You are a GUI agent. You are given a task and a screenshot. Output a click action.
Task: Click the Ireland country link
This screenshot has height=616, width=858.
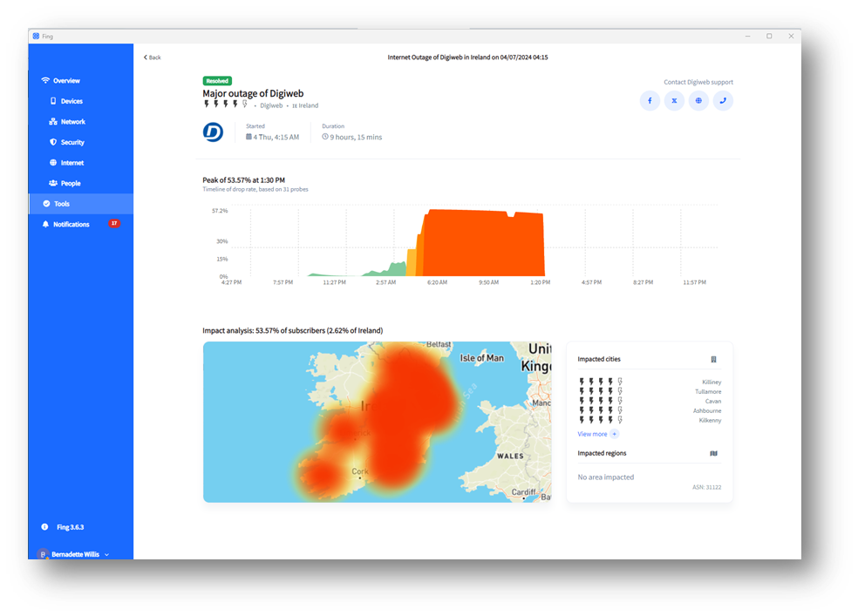(306, 105)
